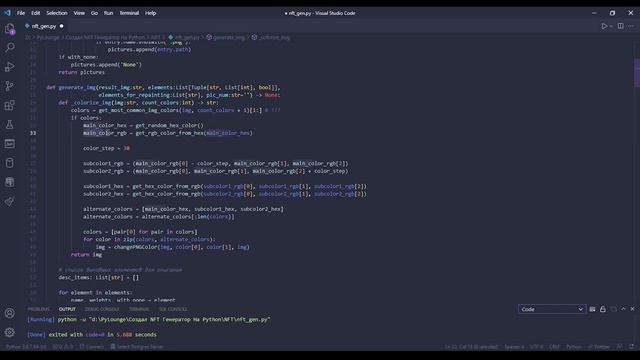
Task: Open the database cylinder icon in activity bar
Action: click(10, 163)
